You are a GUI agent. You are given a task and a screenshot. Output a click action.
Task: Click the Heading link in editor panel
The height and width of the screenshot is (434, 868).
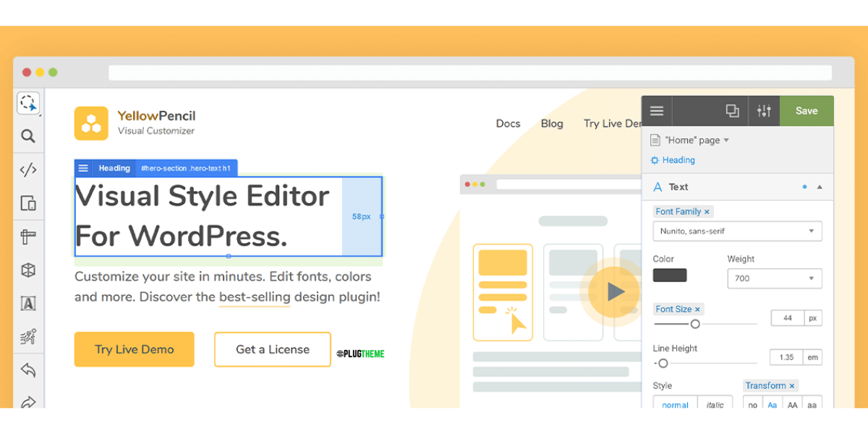point(678,160)
